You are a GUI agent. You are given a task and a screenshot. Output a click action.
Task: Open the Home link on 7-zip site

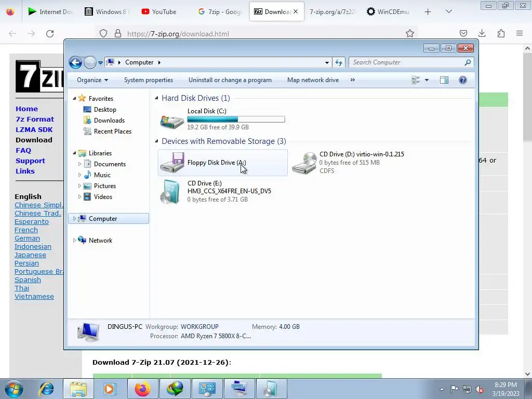(x=27, y=109)
